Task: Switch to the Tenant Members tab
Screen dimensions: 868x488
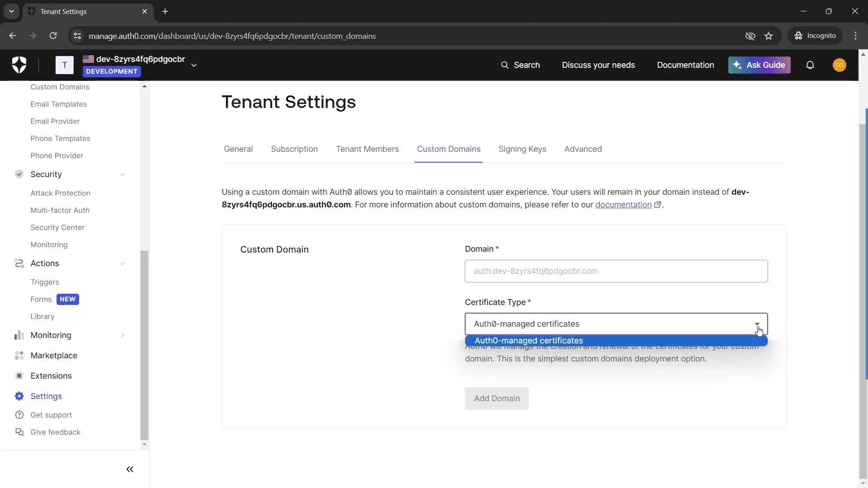Action: point(367,149)
